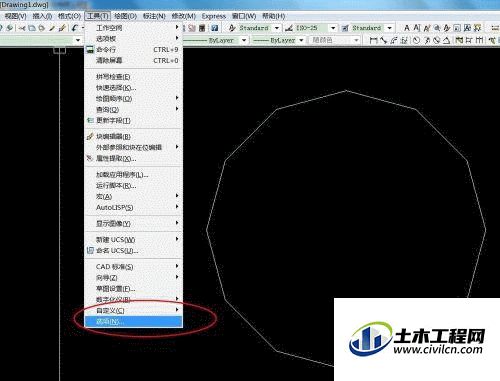Click the Cut scissors toolbar icon
Image resolution: width=500 pixels, height=381 pixels.
click(22, 28)
